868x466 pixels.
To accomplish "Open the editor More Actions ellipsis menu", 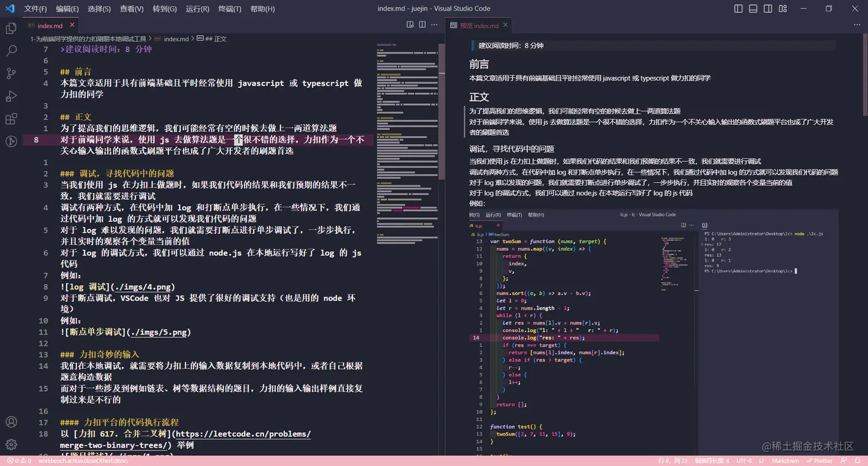I will pyautogui.click(x=435, y=25).
